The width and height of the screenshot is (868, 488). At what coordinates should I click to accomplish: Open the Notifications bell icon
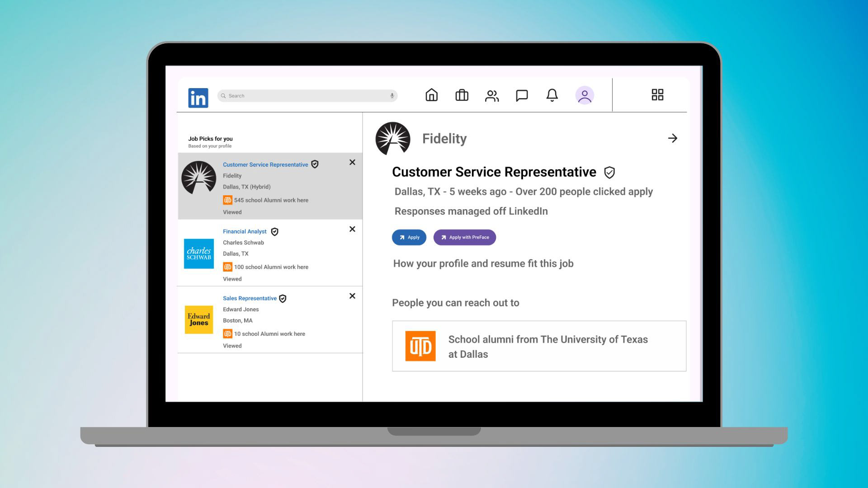(552, 95)
